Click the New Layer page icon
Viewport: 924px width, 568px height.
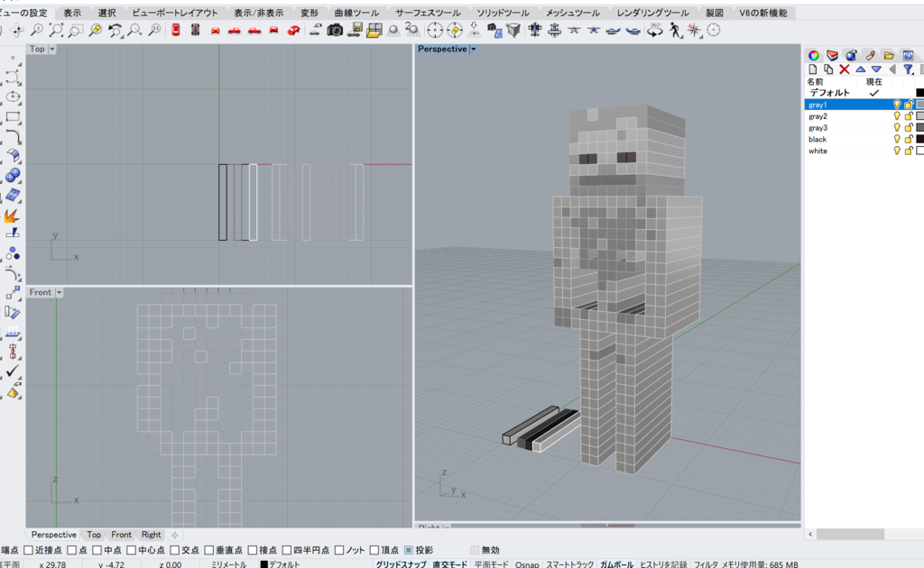pos(813,69)
